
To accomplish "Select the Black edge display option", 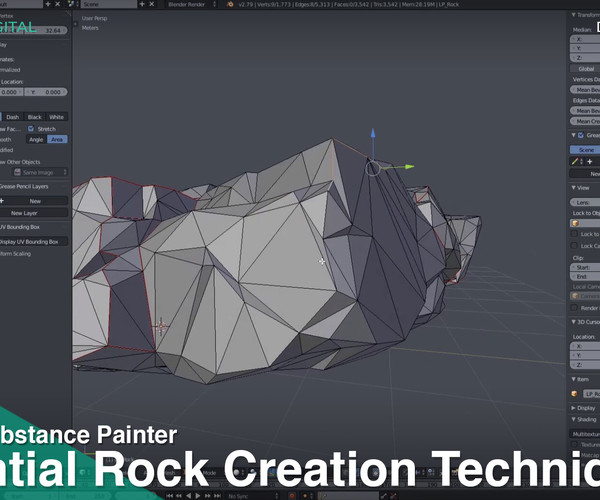I will point(34,117).
